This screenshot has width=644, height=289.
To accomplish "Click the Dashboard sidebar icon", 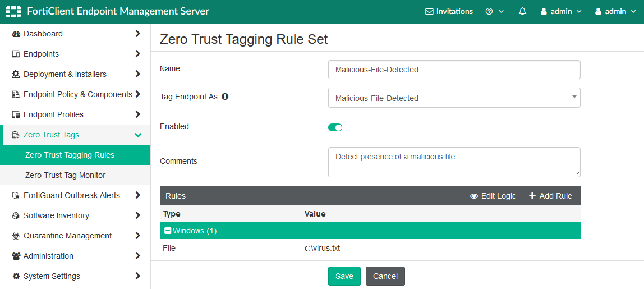I will (16, 34).
